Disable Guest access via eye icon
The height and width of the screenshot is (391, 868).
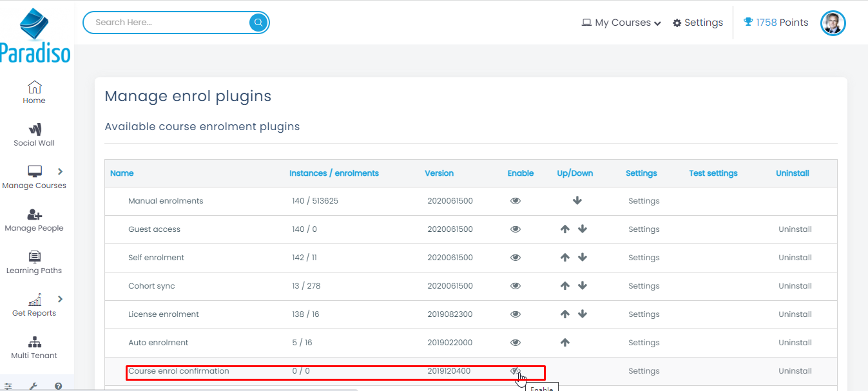516,229
